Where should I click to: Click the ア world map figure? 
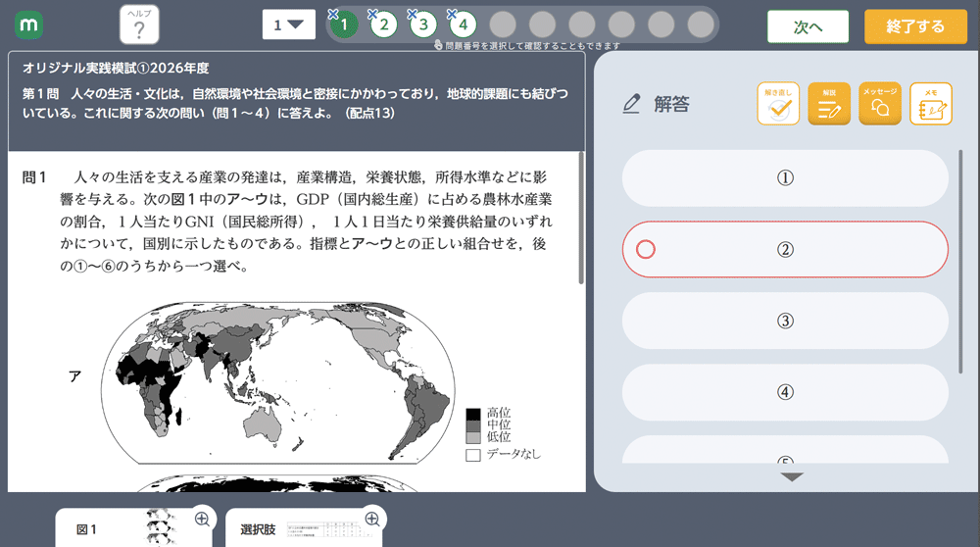(277, 382)
